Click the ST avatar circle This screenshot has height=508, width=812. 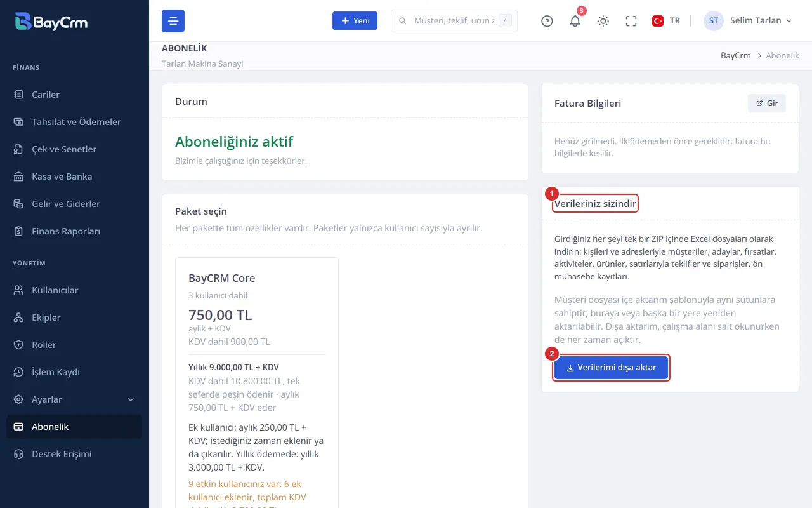click(x=714, y=21)
